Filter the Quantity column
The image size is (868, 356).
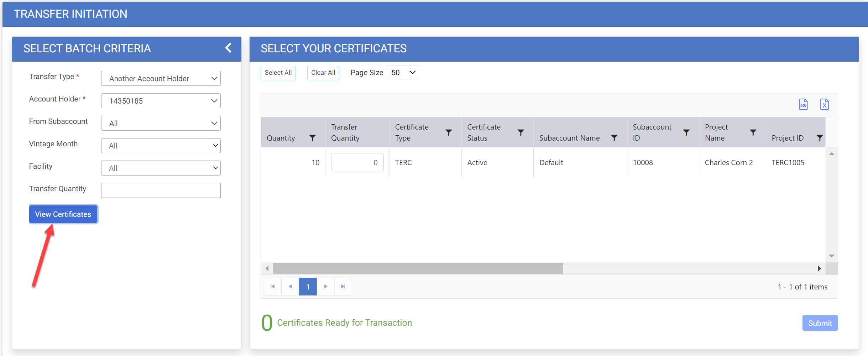click(x=312, y=138)
